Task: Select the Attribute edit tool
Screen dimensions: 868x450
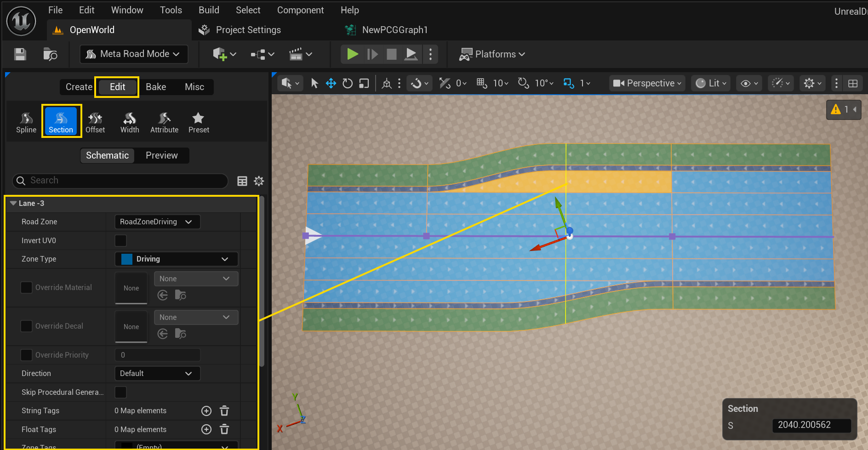Action: pos(164,123)
